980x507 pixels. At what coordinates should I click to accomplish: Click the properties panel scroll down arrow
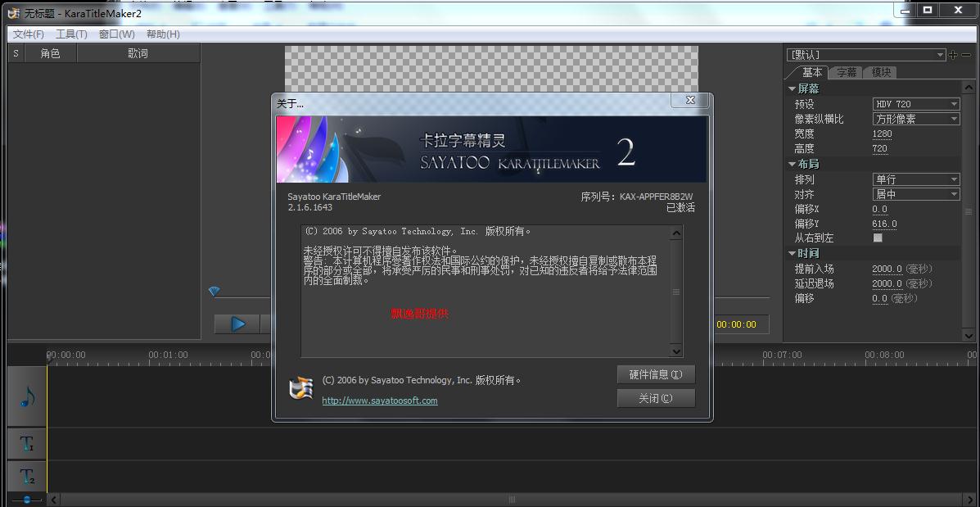pos(969,336)
